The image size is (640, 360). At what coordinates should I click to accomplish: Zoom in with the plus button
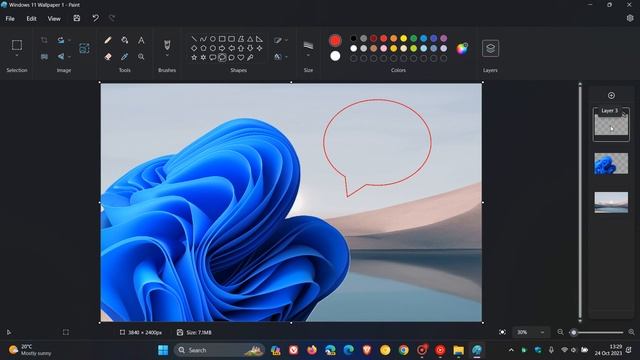pyautogui.click(x=631, y=332)
